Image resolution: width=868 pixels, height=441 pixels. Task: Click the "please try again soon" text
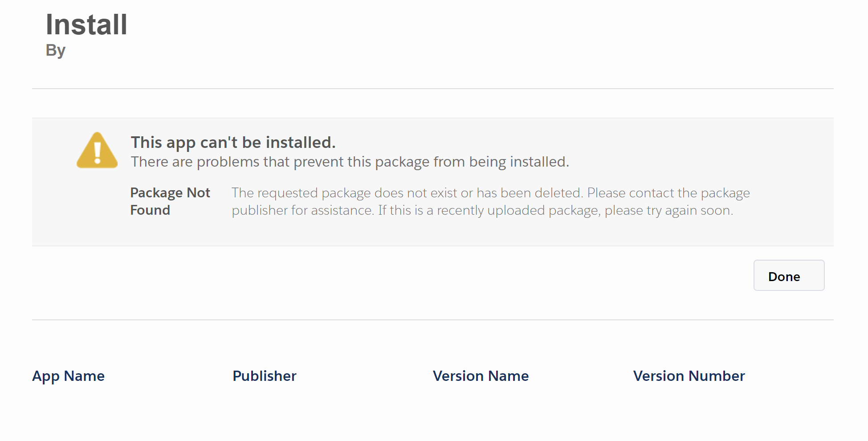coord(668,210)
